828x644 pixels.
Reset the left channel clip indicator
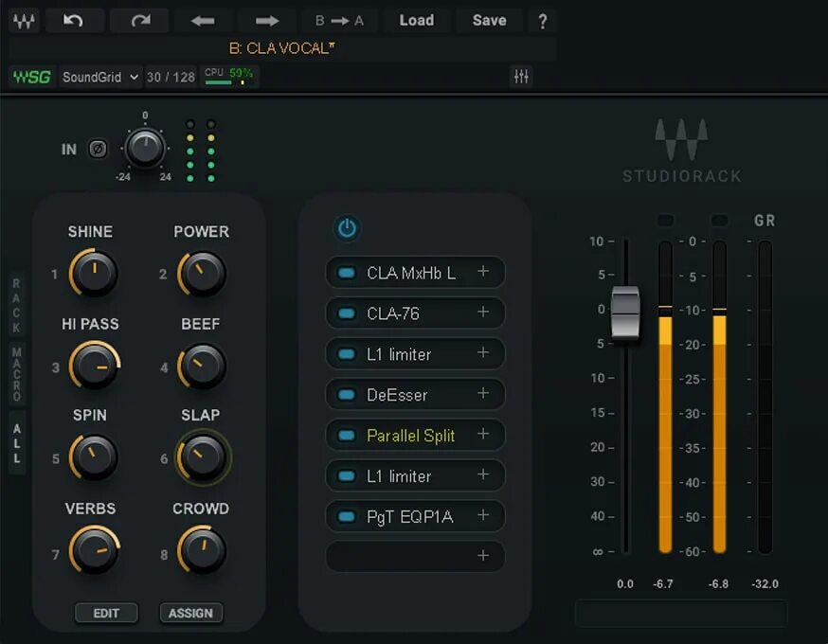[x=665, y=220]
